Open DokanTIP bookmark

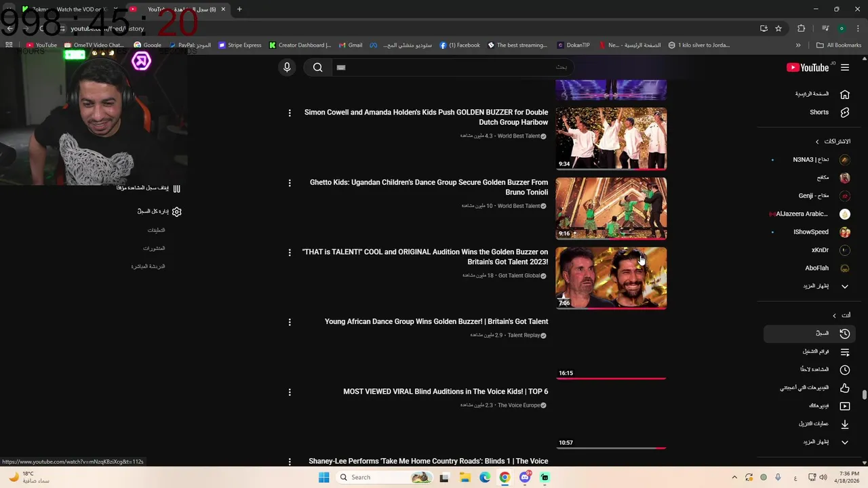574,45
